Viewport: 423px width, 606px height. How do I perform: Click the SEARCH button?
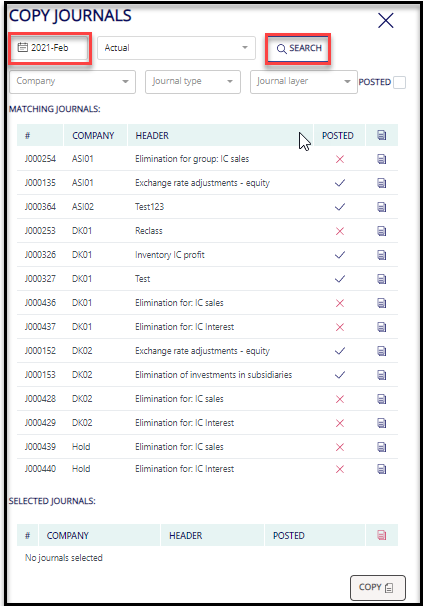click(x=298, y=48)
